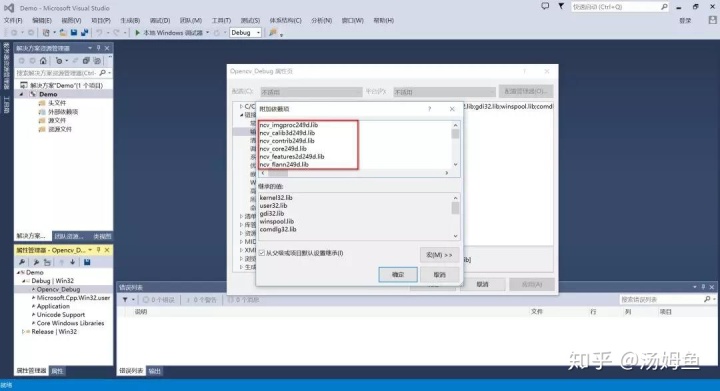Click the Save icon in main toolbar
Viewport: 720px width, 391px height.
pyautogui.click(x=74, y=33)
